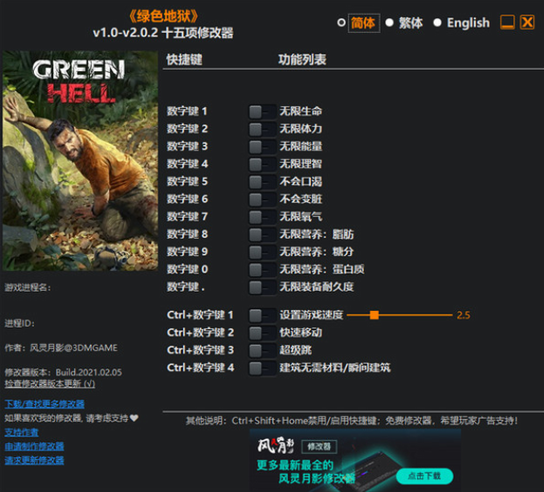
Task: Toggle 无限营养: 蛋白质 switch
Action: pos(262,270)
